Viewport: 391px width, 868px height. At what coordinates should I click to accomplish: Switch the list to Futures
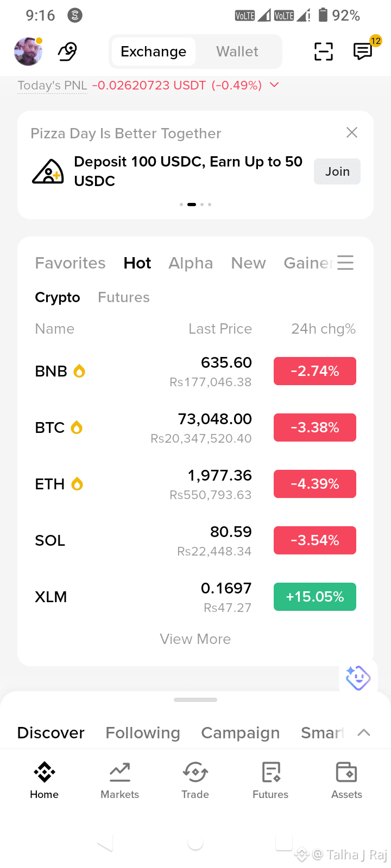tap(124, 297)
